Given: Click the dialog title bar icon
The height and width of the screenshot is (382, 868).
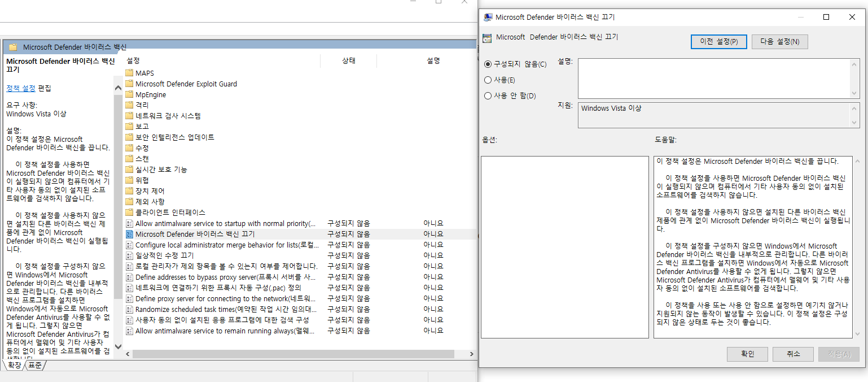Looking at the screenshot, I should click(x=488, y=17).
